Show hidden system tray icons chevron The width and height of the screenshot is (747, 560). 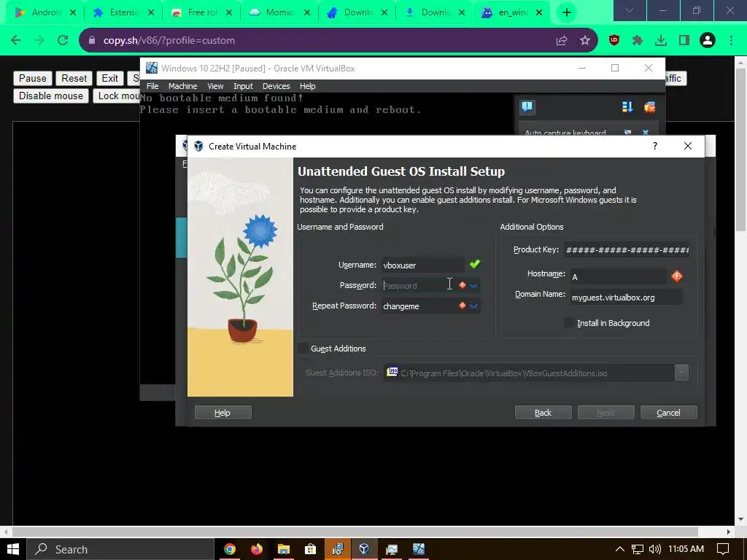tap(619, 549)
